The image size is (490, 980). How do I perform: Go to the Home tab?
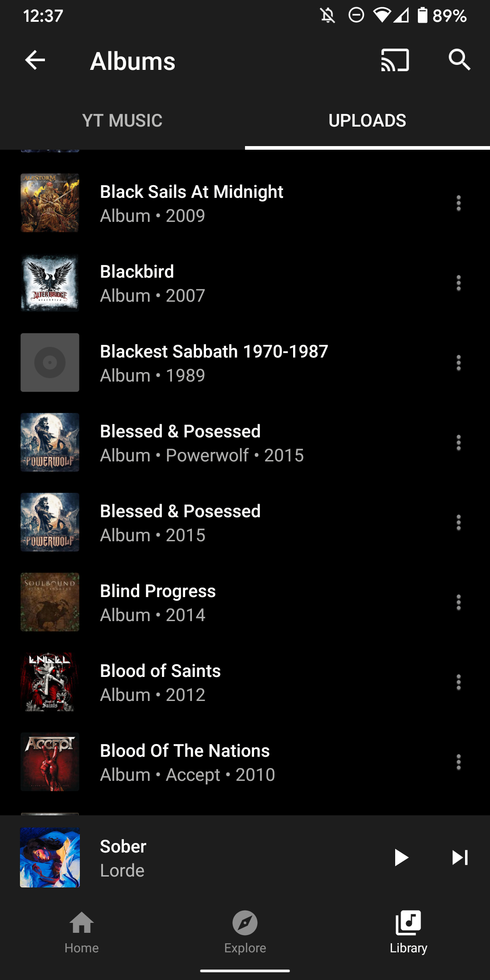(x=82, y=933)
